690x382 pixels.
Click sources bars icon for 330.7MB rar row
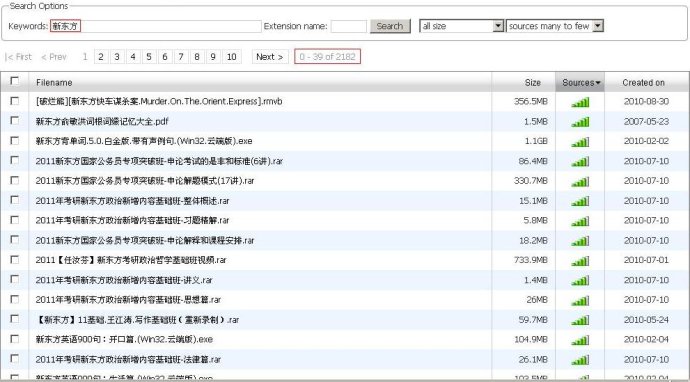(x=580, y=182)
